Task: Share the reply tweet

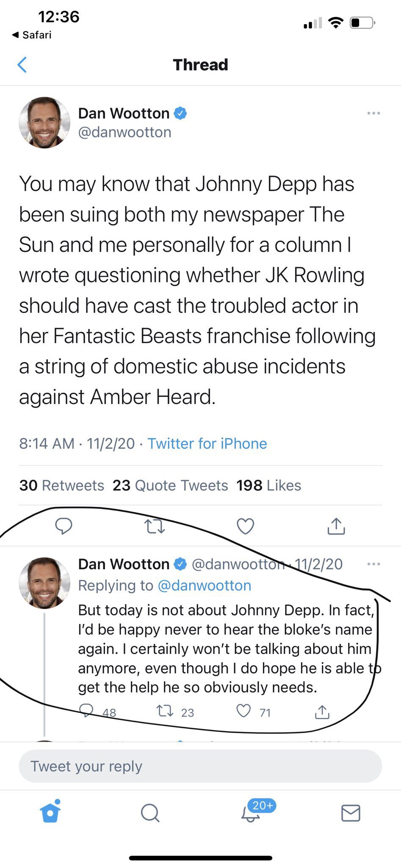Action: point(322,712)
